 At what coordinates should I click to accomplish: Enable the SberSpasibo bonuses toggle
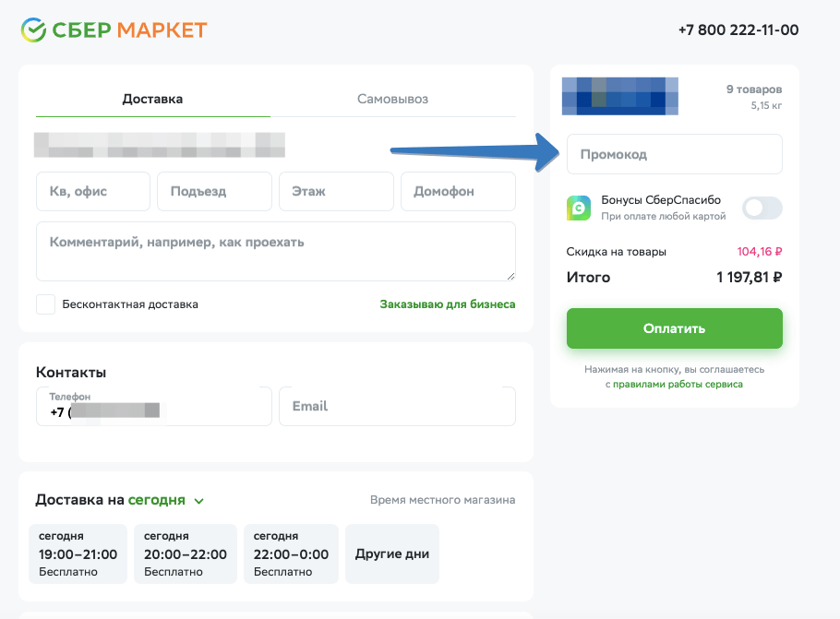[762, 208]
